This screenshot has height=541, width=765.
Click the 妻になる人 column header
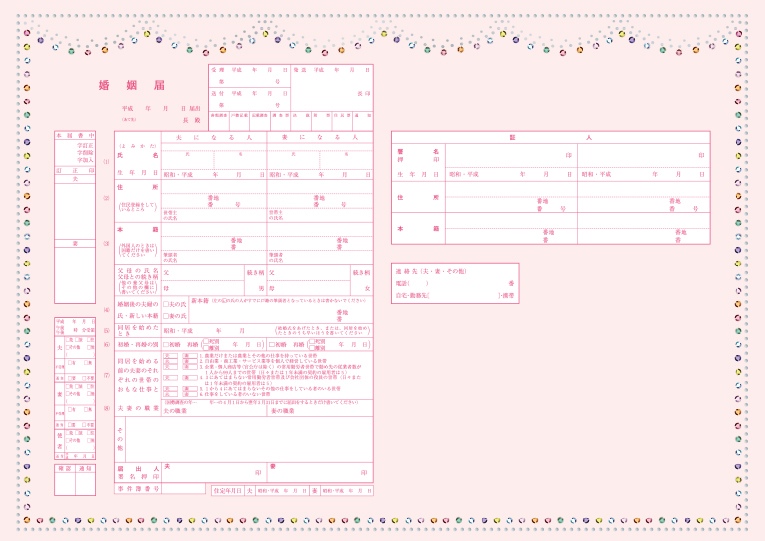(x=320, y=137)
